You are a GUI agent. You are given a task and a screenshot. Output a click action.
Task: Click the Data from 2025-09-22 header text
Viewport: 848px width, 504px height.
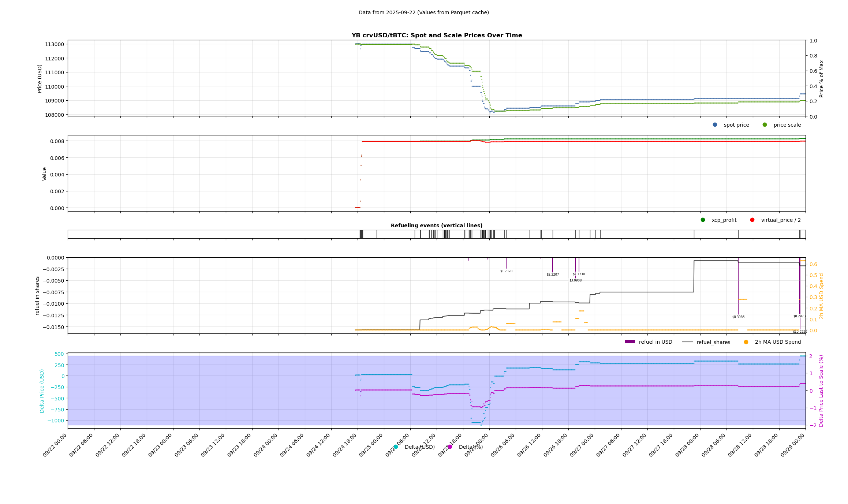(423, 12)
